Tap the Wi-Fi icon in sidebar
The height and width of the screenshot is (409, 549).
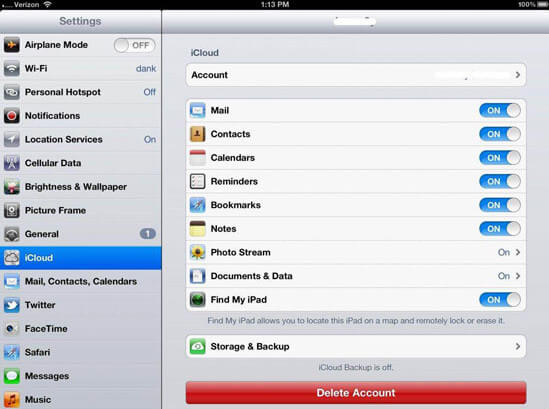pyautogui.click(x=12, y=69)
